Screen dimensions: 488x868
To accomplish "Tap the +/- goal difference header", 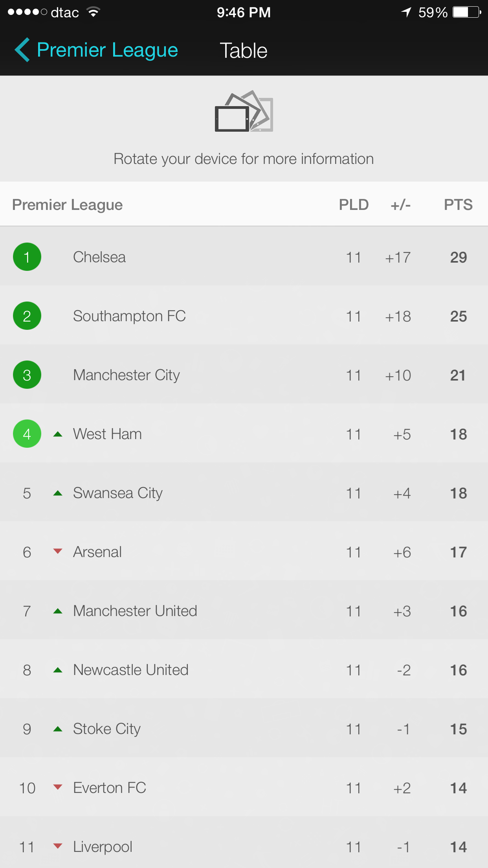I will pyautogui.click(x=400, y=205).
